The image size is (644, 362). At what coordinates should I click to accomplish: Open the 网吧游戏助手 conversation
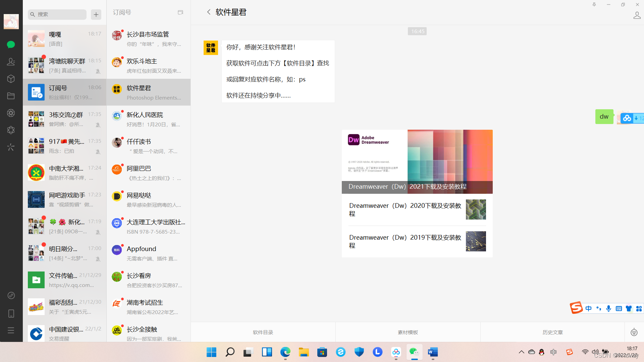[65, 199]
